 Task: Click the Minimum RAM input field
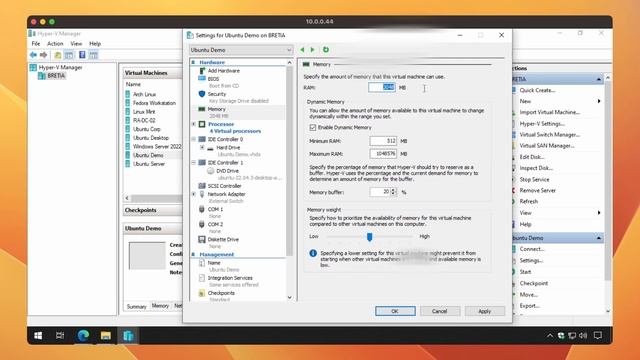(383, 141)
